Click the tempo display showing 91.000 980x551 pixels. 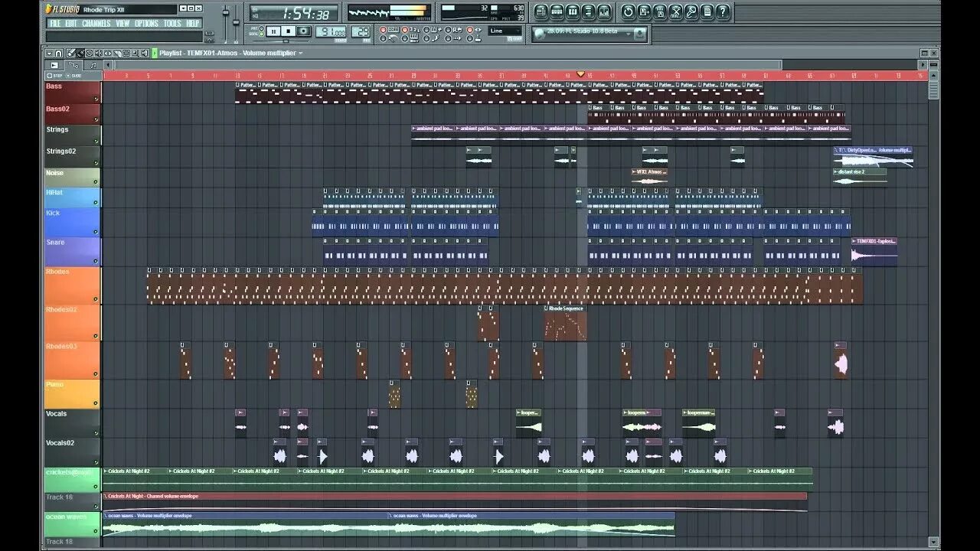tap(331, 31)
